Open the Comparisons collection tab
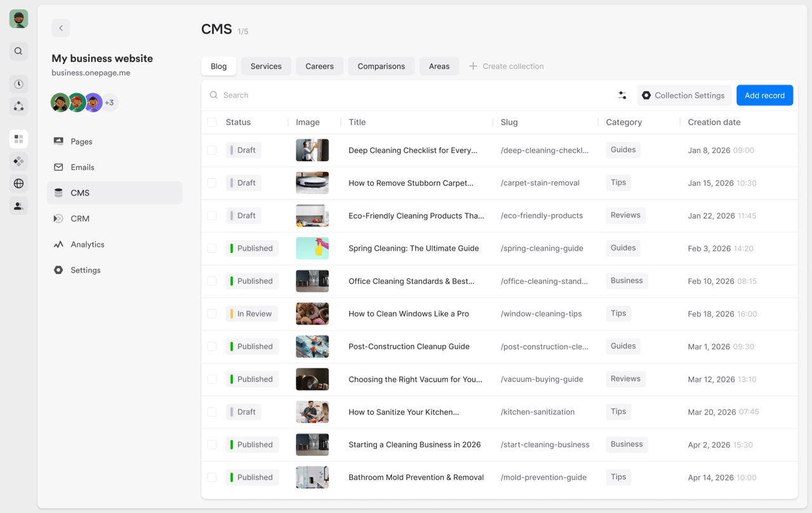Screen dimensions: 812x513 coord(381,66)
